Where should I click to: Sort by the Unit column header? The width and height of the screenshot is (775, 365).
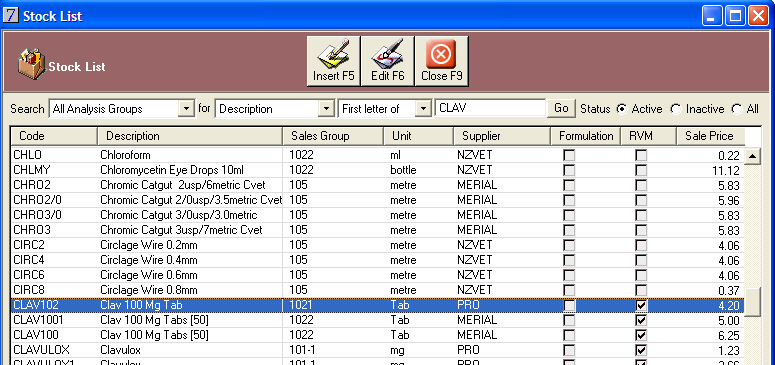pos(418,136)
